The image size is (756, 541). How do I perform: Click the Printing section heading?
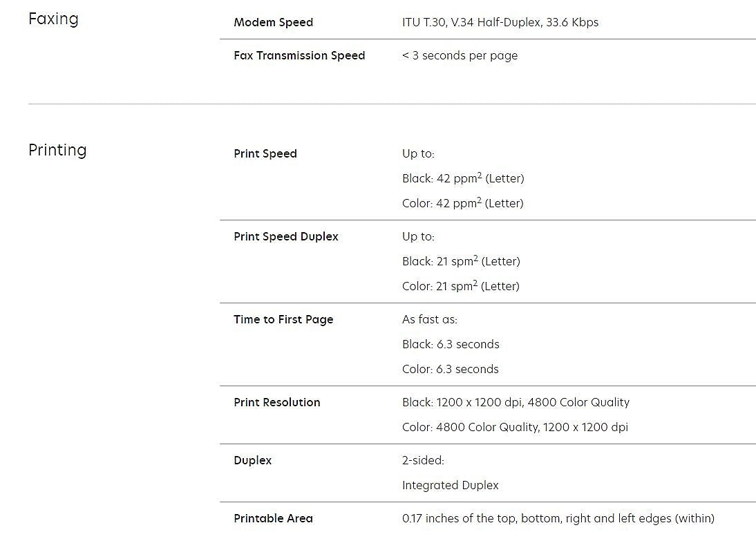pyautogui.click(x=57, y=150)
